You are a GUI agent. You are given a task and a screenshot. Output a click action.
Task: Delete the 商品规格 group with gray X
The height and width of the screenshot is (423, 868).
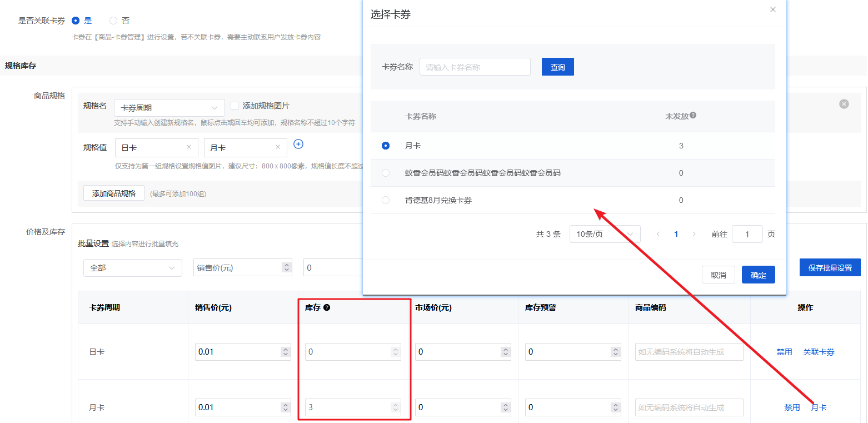844,104
